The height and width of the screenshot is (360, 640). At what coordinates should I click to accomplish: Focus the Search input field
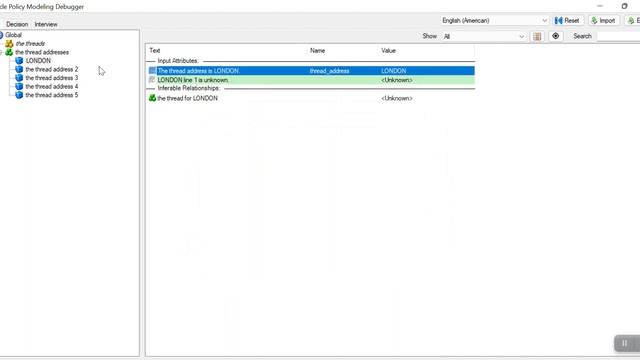[618, 36]
